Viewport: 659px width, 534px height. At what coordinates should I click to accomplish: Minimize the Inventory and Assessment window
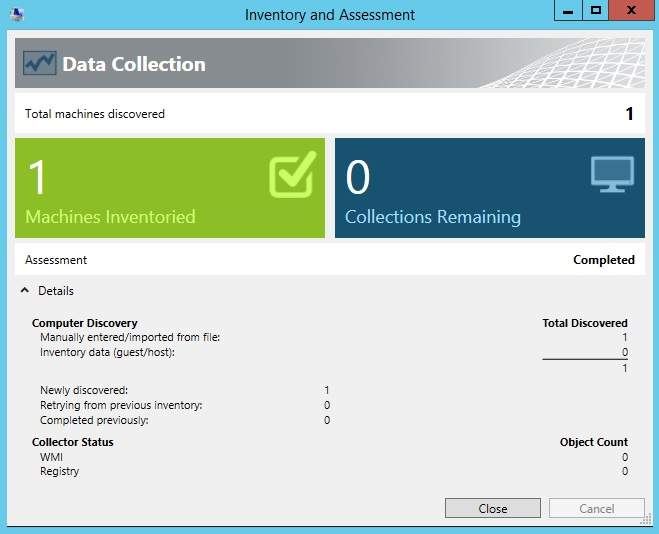click(x=569, y=12)
